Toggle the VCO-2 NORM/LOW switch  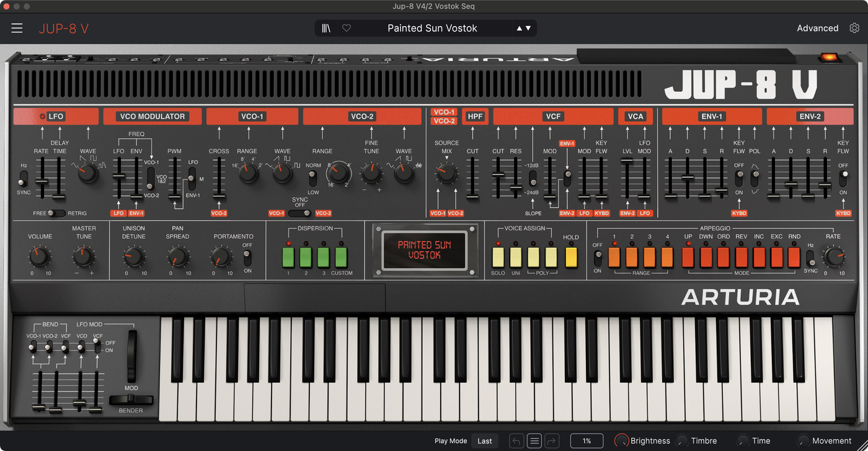pos(313,179)
